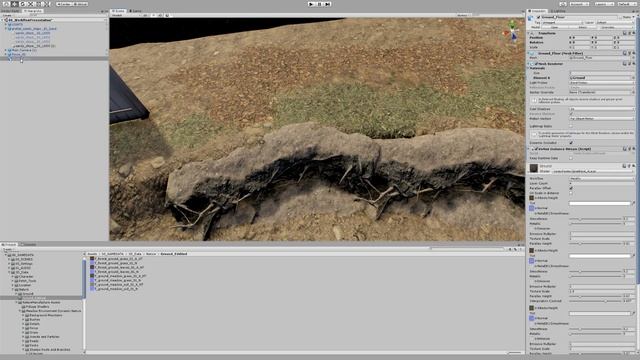This screenshot has height=360, width=640.
Task: Toggle Center/Pivot handle position button
Action: [64, 4]
